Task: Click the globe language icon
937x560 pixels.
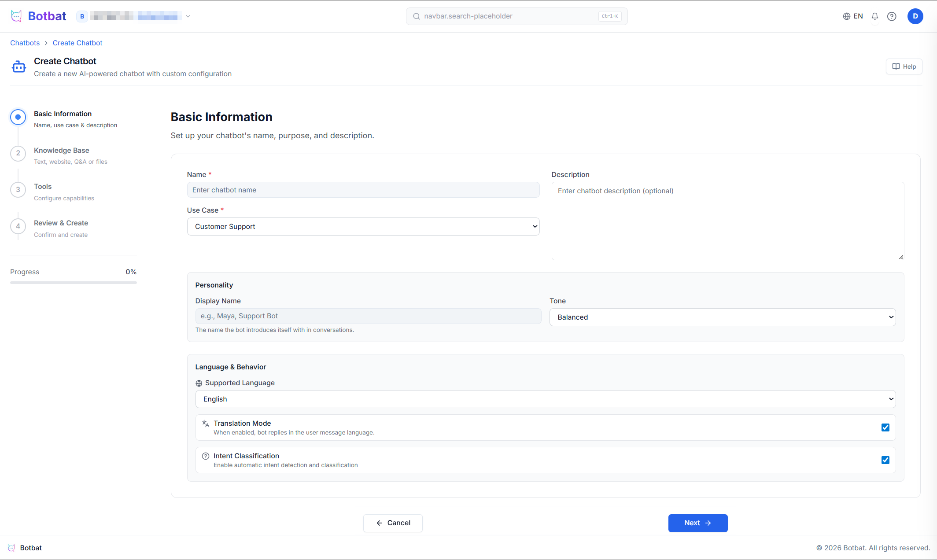Action: 846,16
